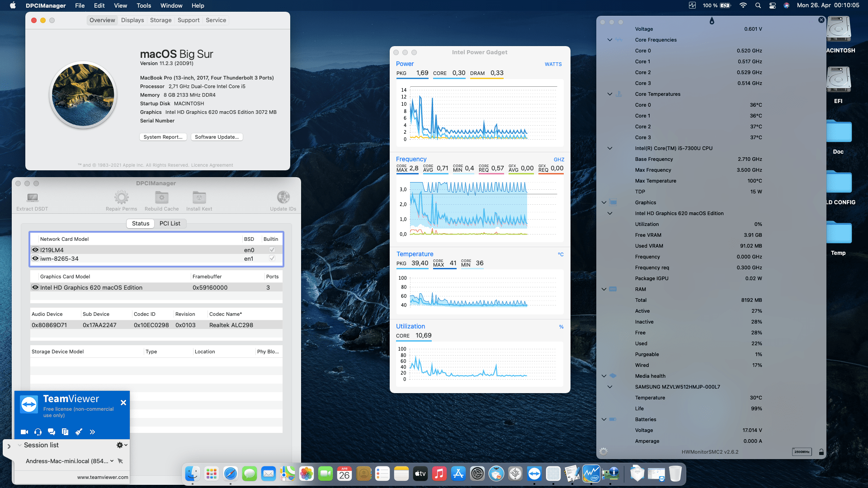868x488 pixels.
Task: Click the Install Kext toolbar icon
Action: [199, 201]
